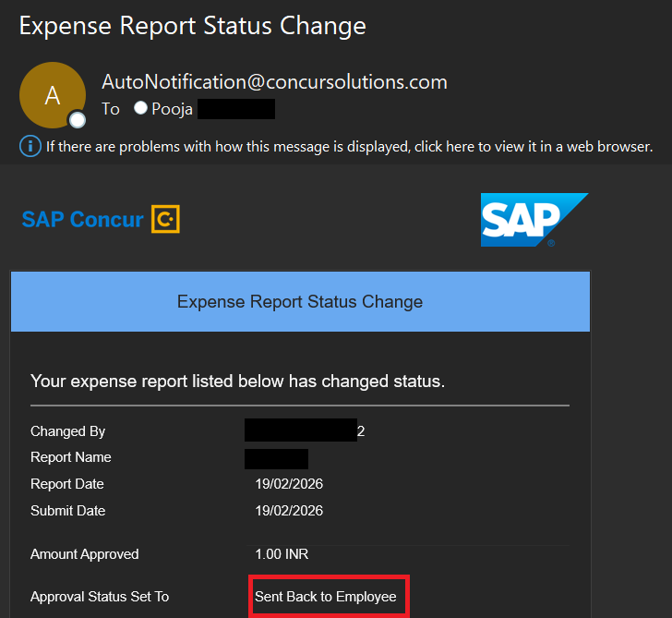672x618 pixels.
Task: Click the Changed By label
Action: [x=67, y=431]
